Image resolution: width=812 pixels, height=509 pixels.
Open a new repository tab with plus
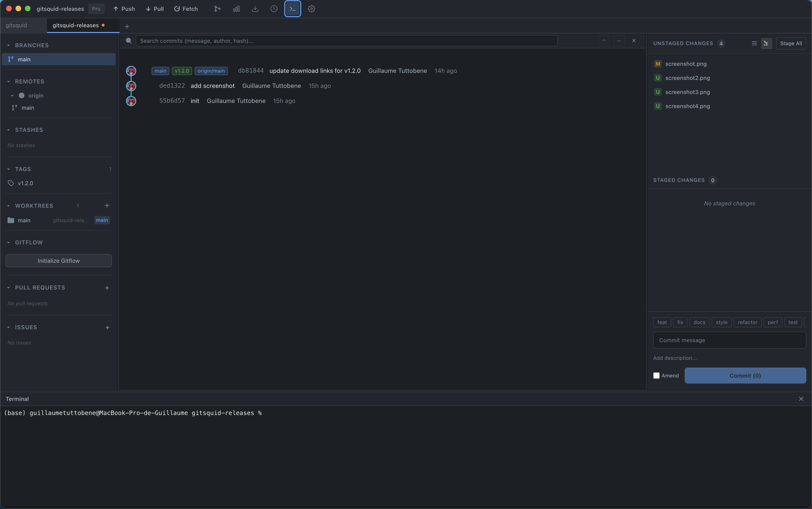[127, 26]
